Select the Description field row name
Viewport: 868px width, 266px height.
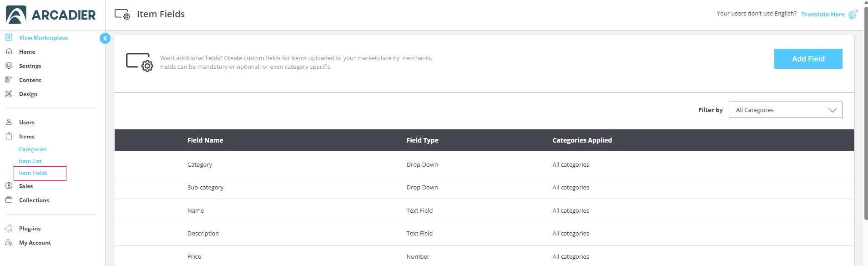203,233
